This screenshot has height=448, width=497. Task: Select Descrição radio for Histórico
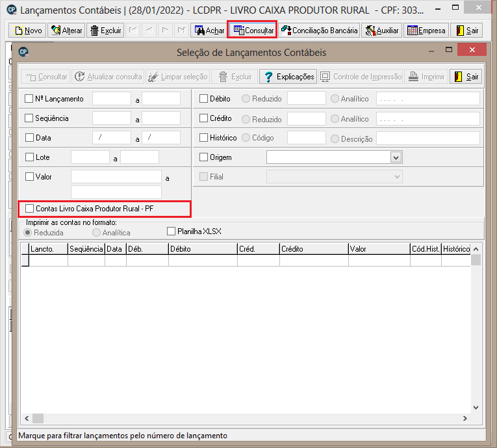(x=335, y=139)
